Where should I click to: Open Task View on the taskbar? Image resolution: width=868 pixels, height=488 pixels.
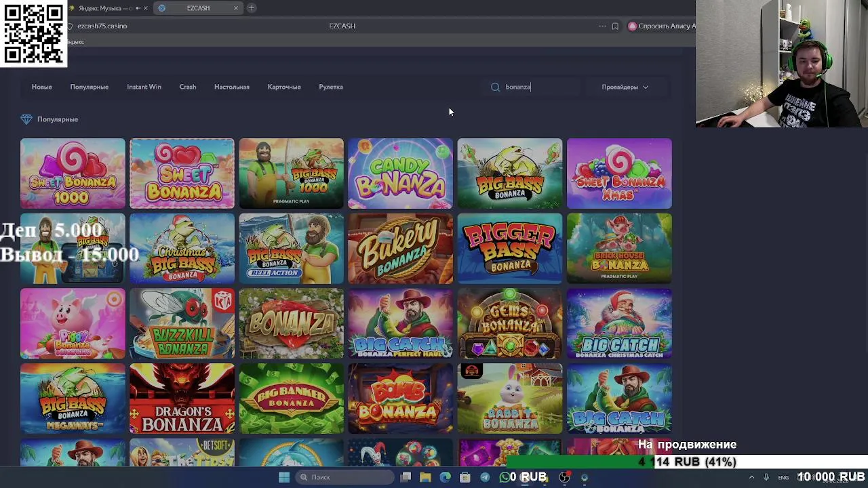(x=406, y=477)
